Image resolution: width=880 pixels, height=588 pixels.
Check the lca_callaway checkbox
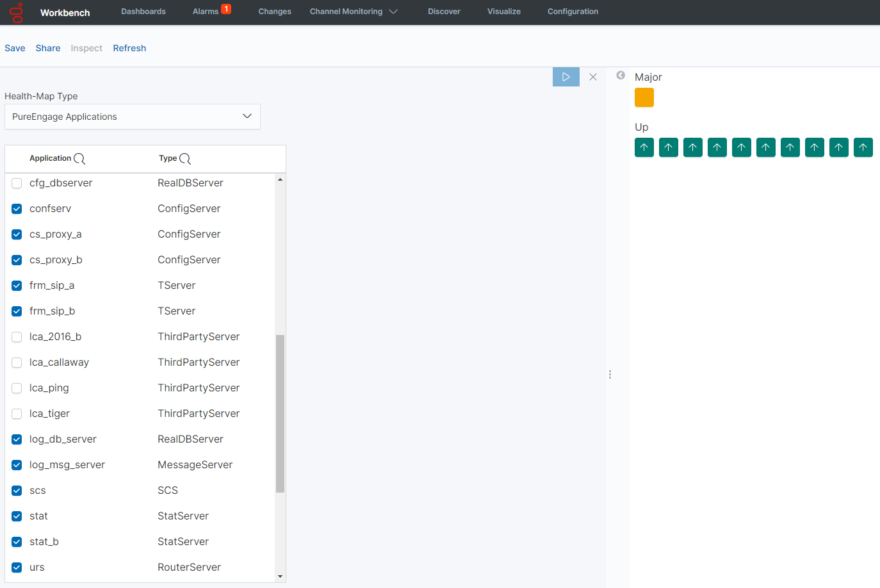[17, 363]
